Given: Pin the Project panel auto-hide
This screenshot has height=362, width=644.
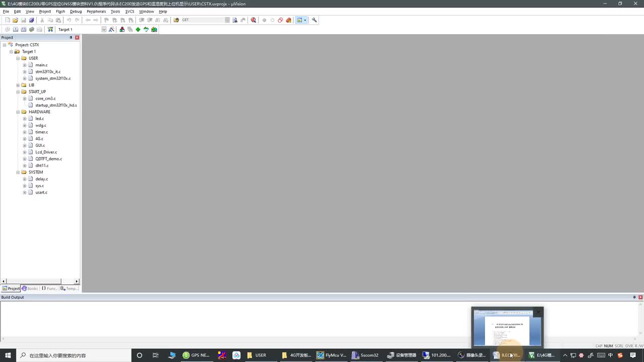Looking at the screenshot, I should [71, 38].
